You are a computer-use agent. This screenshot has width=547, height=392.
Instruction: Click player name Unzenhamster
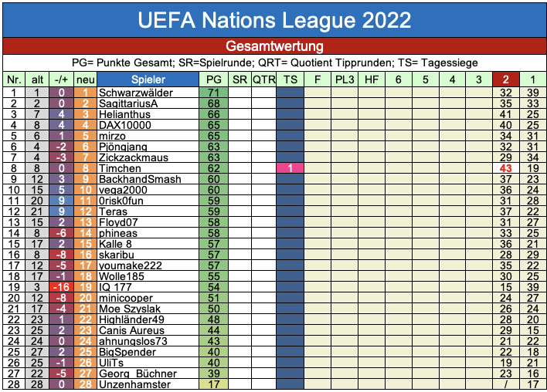click(134, 384)
